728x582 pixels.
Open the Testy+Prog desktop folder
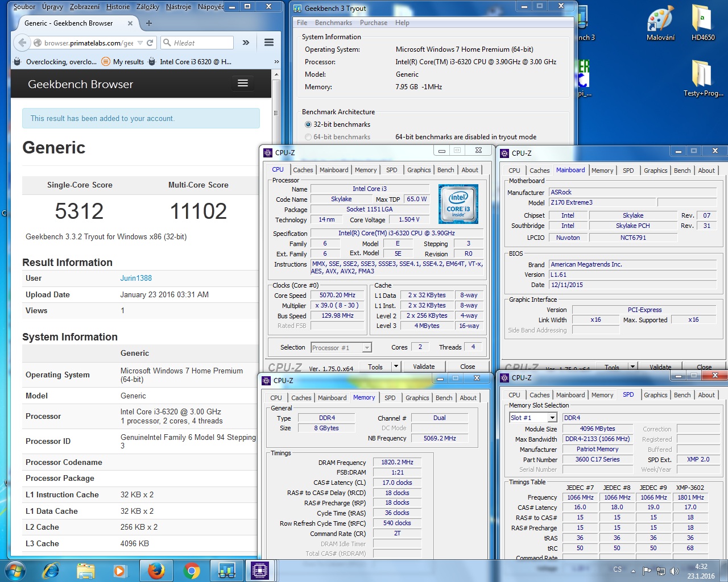(703, 78)
